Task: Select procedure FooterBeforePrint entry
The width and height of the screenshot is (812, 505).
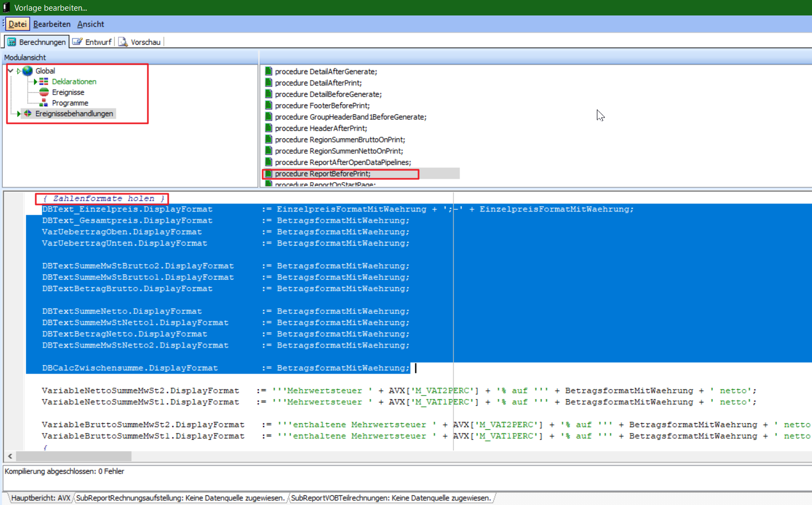Action: (x=322, y=106)
